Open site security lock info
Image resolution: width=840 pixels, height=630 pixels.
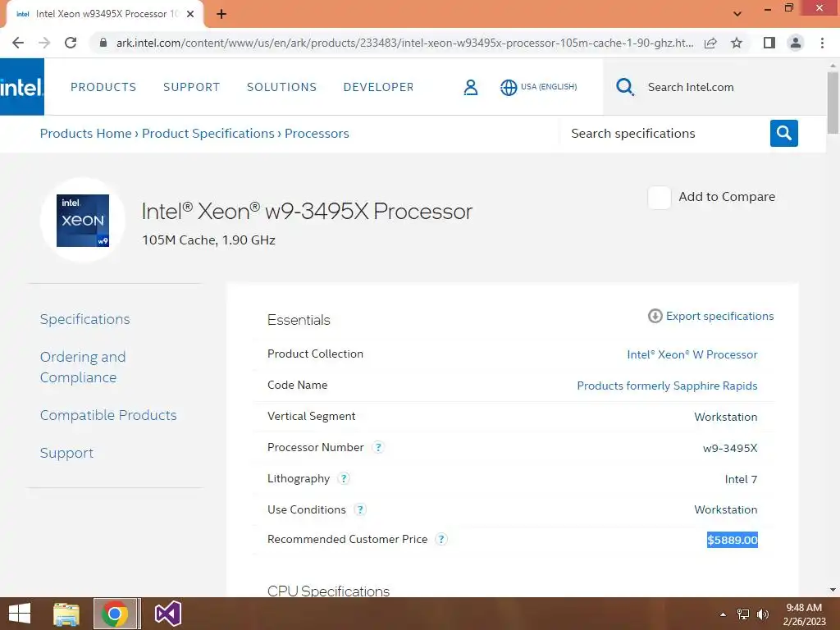click(x=103, y=43)
